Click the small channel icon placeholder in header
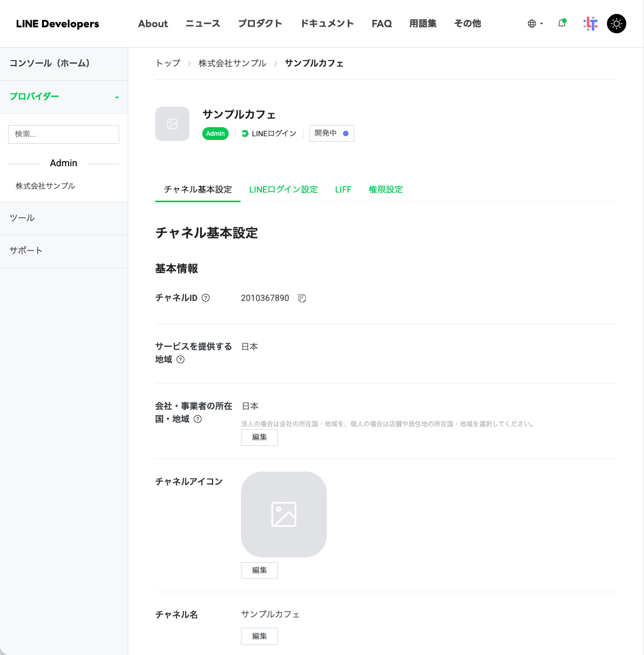 (x=172, y=124)
